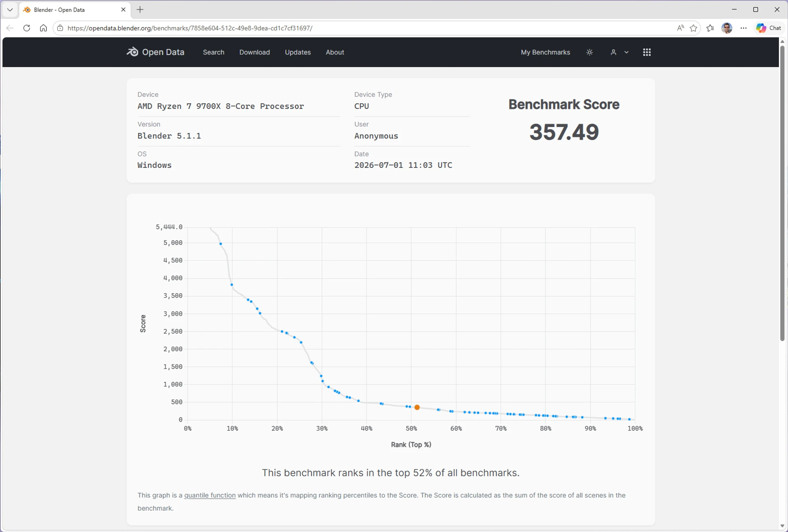
Task: Go to browser home icon
Action: click(x=43, y=28)
